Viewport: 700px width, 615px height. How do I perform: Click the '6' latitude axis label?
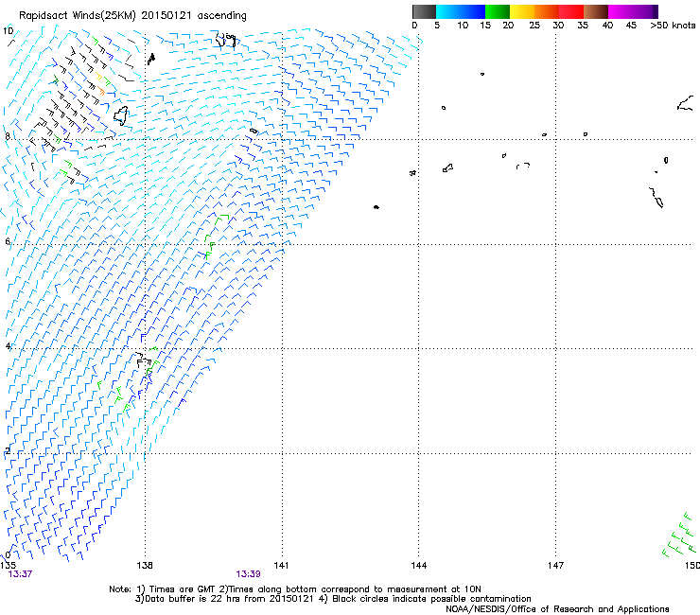coord(8,241)
